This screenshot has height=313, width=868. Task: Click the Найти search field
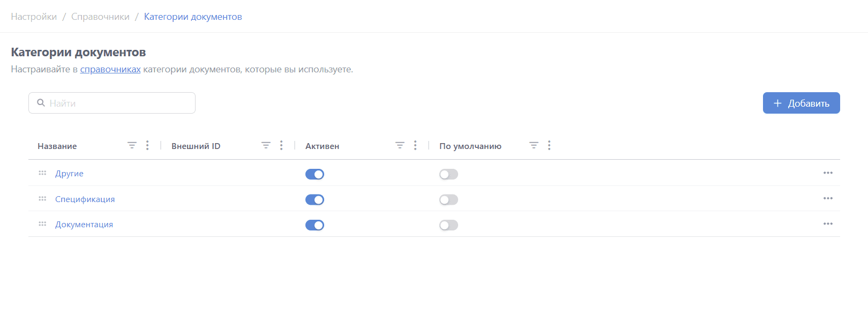(118, 103)
